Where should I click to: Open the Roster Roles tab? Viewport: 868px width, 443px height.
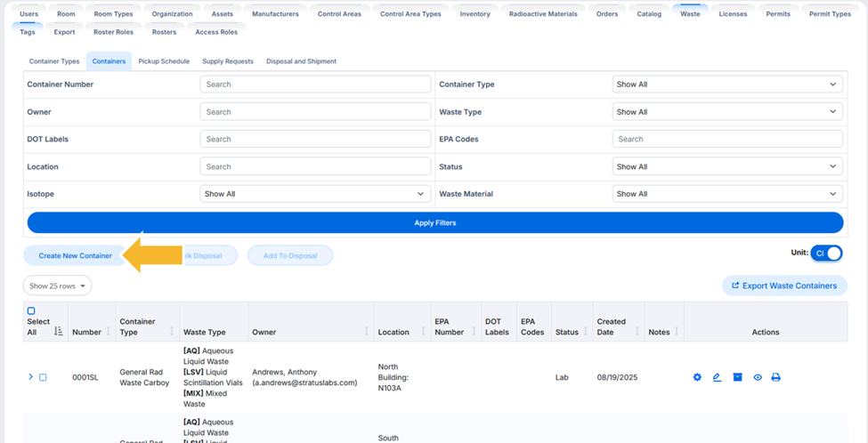pyautogui.click(x=113, y=32)
